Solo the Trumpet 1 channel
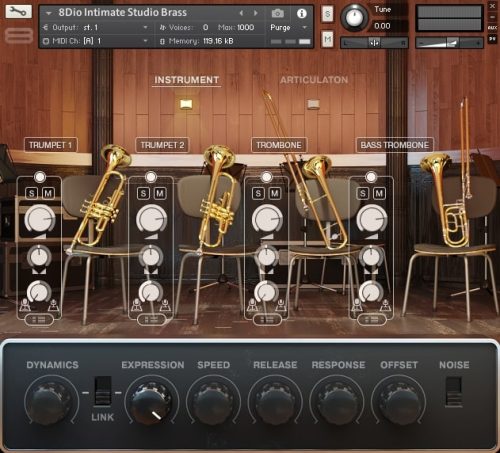500x453 pixels. click(x=32, y=193)
